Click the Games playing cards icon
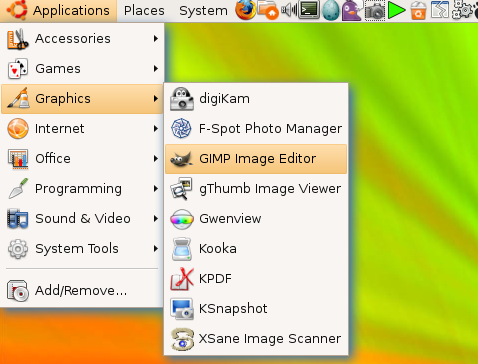The width and height of the screenshot is (478, 364). [18, 69]
